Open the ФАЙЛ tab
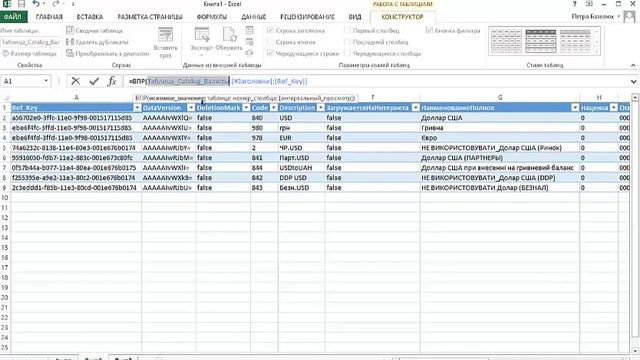This screenshot has width=640, height=360. pos(13,17)
